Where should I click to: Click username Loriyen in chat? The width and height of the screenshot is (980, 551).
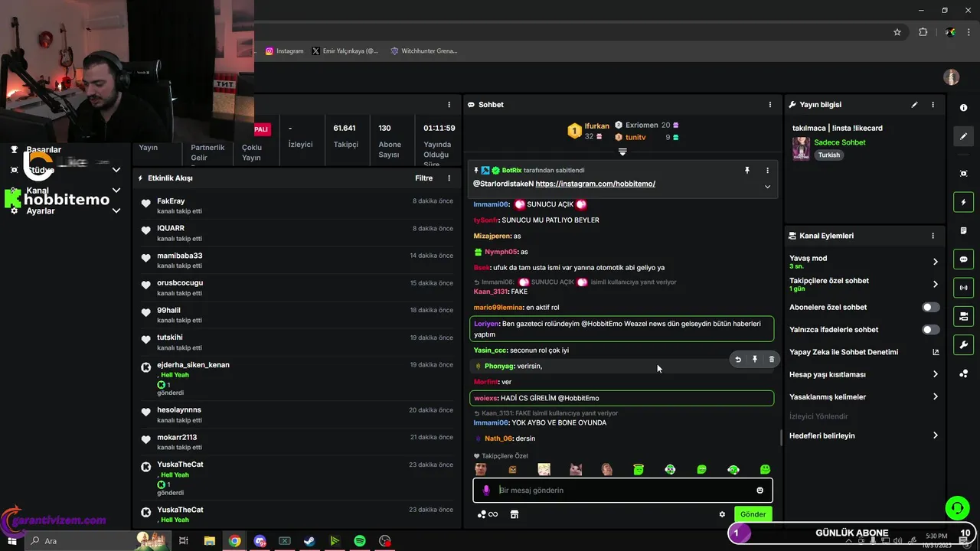(x=486, y=324)
